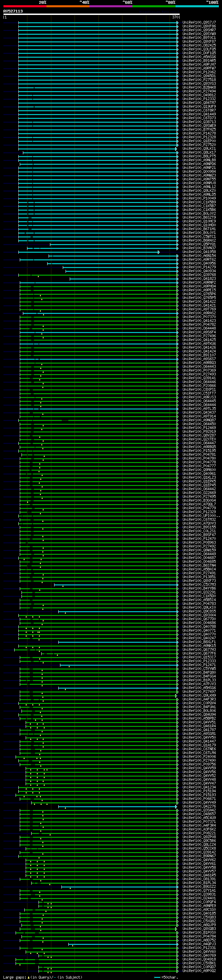
Task: Click the 370 end position marker
Action: 175,17
